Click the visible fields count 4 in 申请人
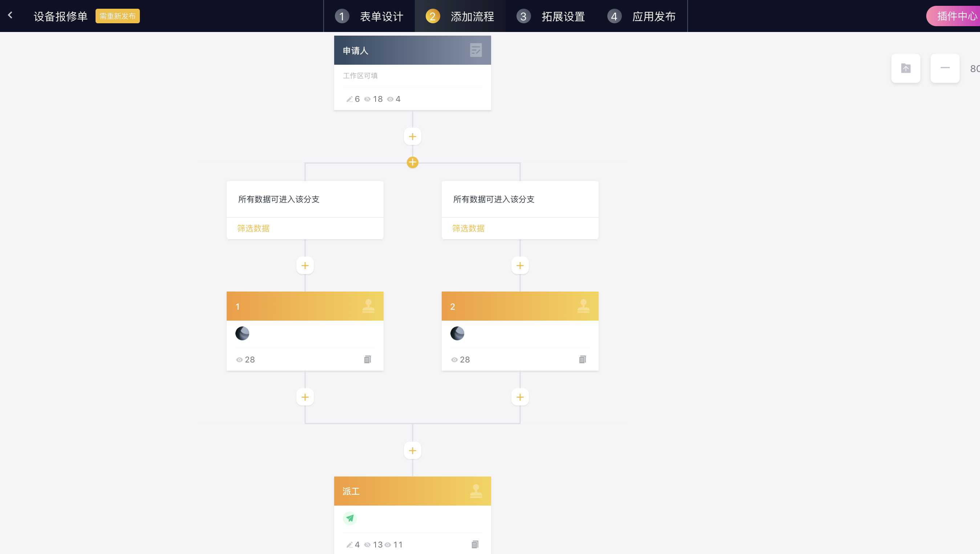 pyautogui.click(x=394, y=99)
